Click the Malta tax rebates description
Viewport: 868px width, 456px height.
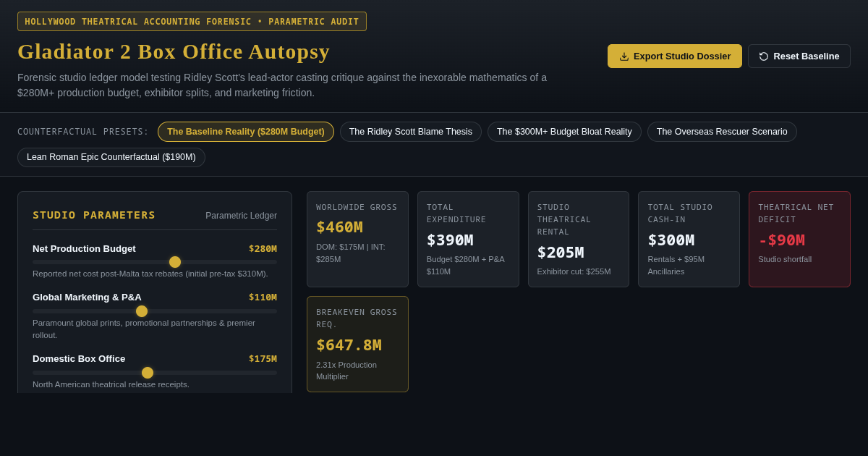pos(150,274)
